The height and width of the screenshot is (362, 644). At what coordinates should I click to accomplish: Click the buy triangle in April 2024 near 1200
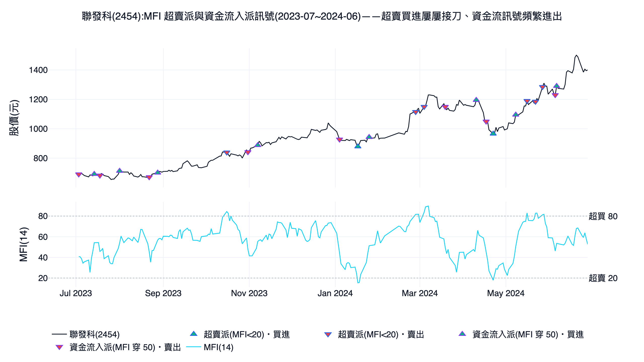(x=476, y=100)
